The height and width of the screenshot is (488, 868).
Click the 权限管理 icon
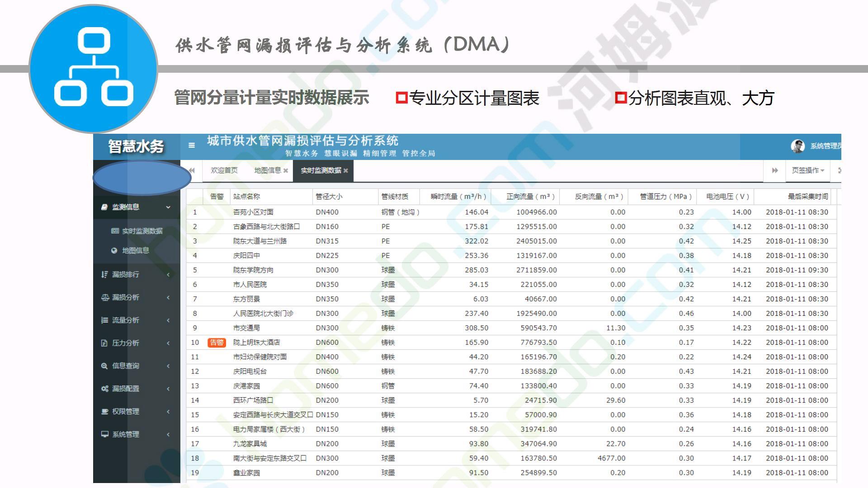104,411
